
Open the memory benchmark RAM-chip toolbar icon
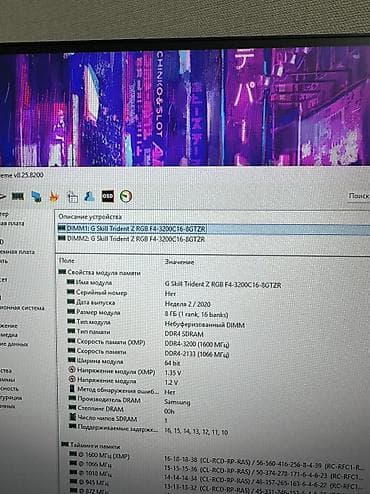[x=18, y=196]
